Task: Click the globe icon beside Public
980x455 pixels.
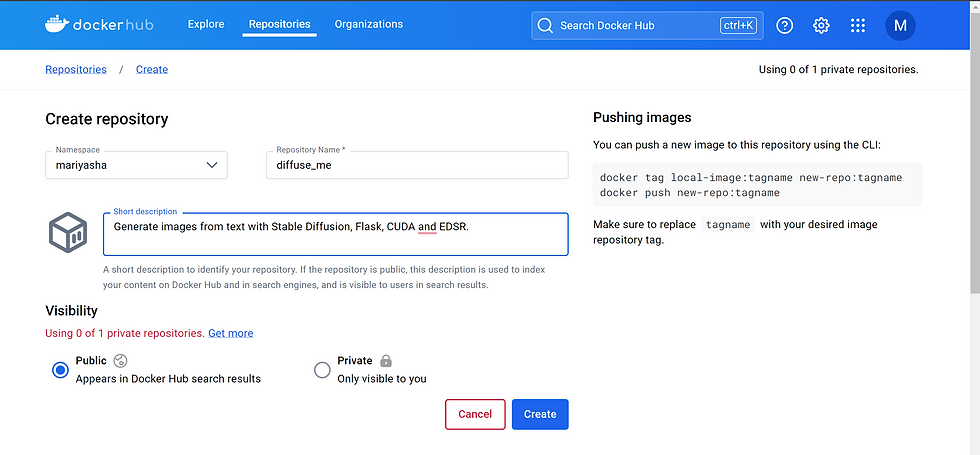Action: coord(121,361)
